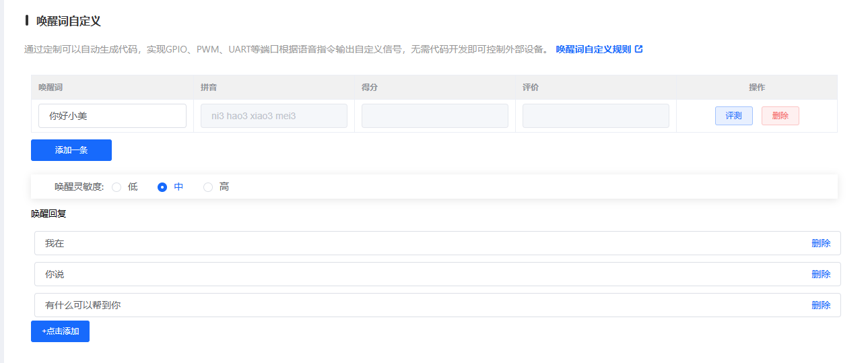Click the 添加一条 button
This screenshot has width=868, height=363.
(71, 150)
